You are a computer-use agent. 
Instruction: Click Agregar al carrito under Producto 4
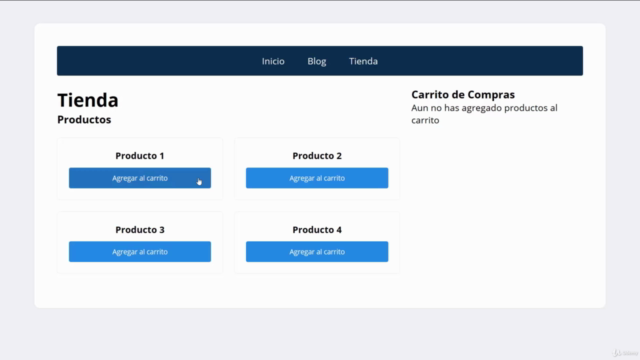[317, 252]
